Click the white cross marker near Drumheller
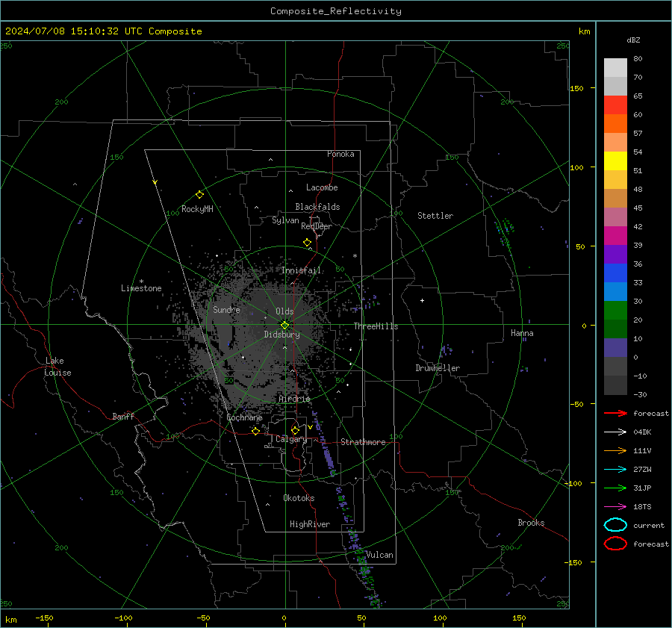Screen dimensions: 672x628 click(422, 300)
